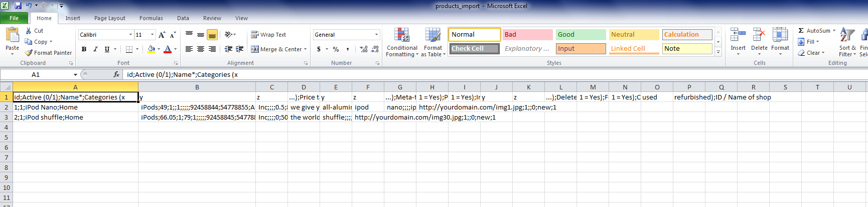Switch to the Data tab
This screenshot has width=868, height=207.
point(183,18)
